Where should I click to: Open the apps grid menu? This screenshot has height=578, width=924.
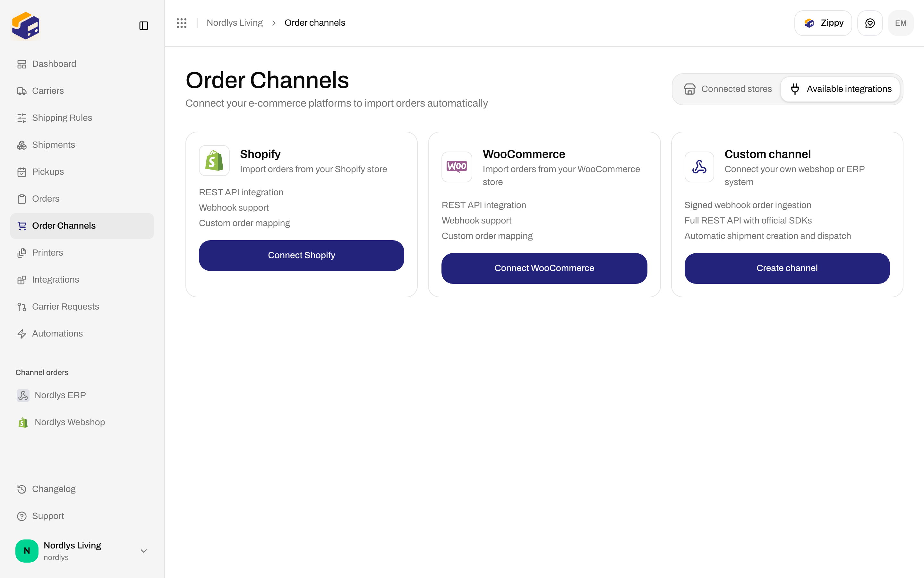point(181,23)
